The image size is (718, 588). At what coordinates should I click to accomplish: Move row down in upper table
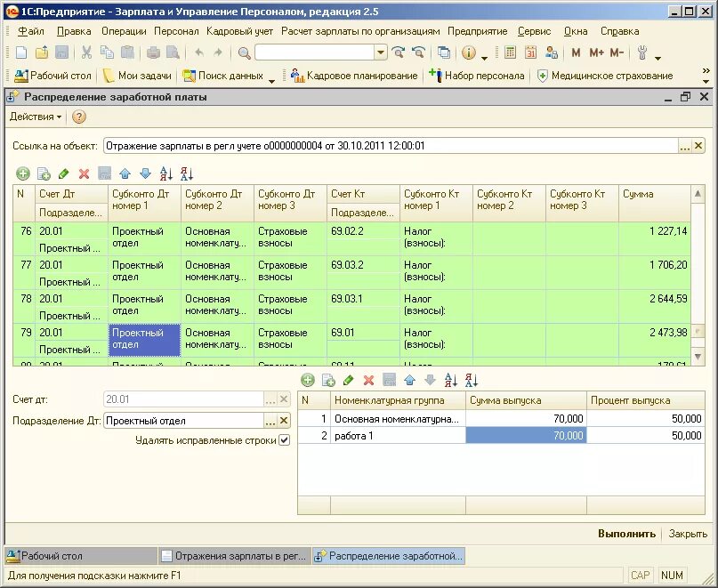pyautogui.click(x=145, y=173)
